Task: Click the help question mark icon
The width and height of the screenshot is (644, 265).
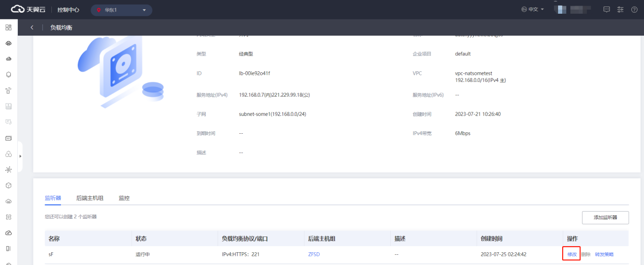Action: pos(634,10)
